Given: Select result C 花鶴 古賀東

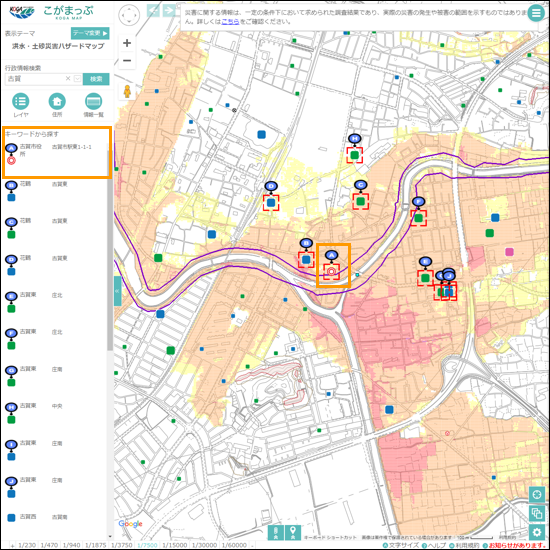Looking at the screenshot, I should coord(55,228).
